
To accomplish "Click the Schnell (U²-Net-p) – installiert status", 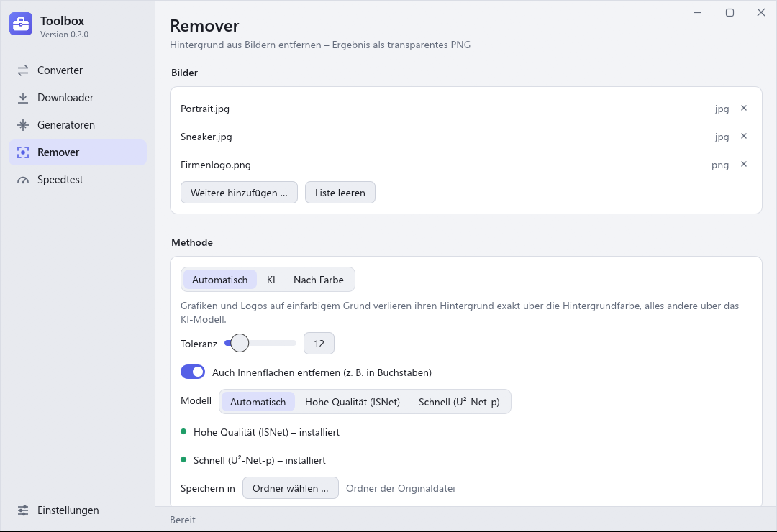I will point(259,460).
